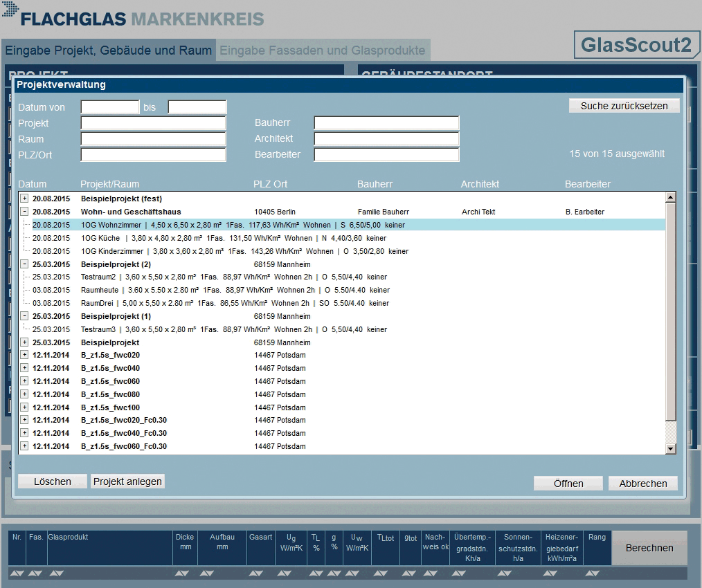Switch to Eingabe Projekt, Gebäude und Raum tab
This screenshot has height=588, width=702.
108,50
